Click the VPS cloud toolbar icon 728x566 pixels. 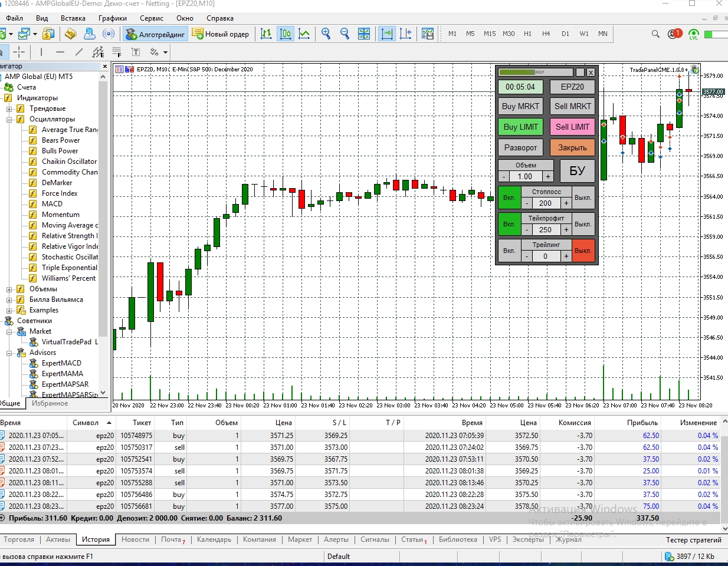click(90, 34)
